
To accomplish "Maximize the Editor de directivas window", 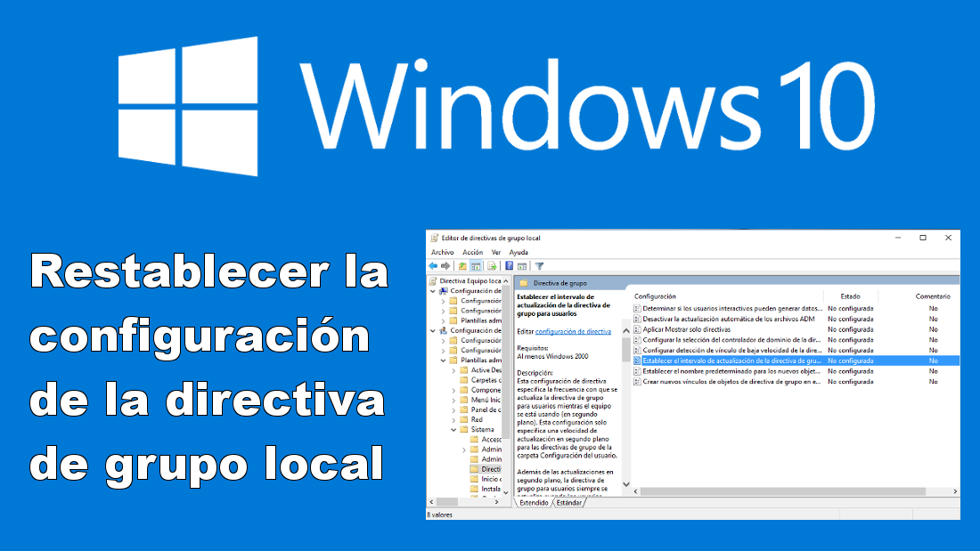I will click(922, 238).
